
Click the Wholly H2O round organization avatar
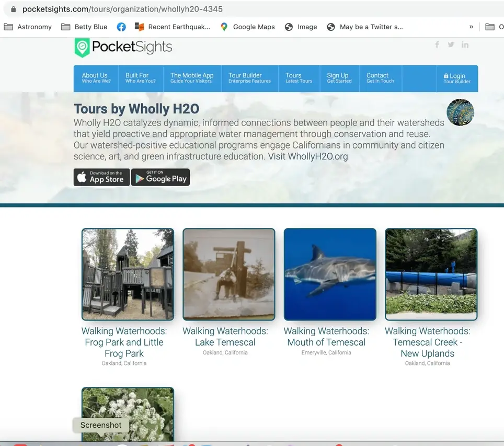460,112
